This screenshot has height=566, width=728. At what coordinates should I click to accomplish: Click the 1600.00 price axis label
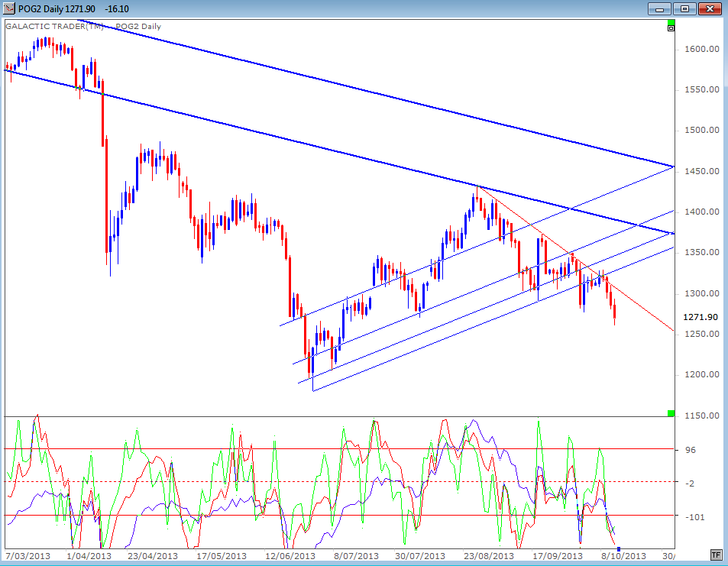(702, 49)
